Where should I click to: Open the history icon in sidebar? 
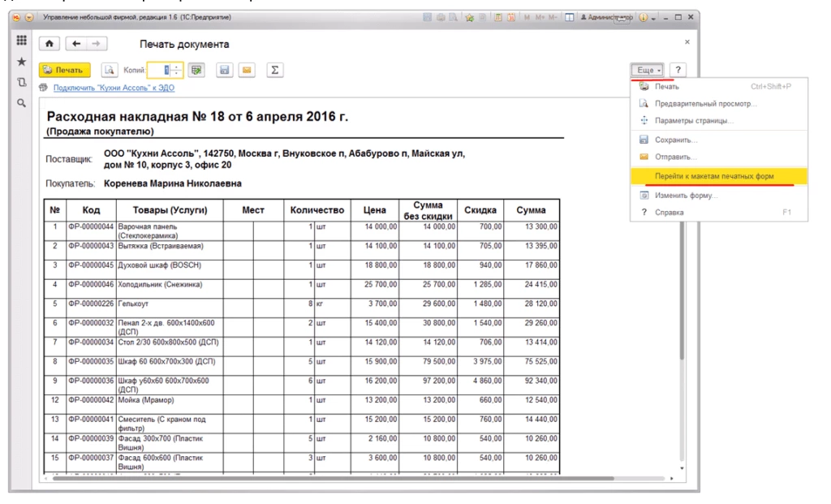click(21, 82)
